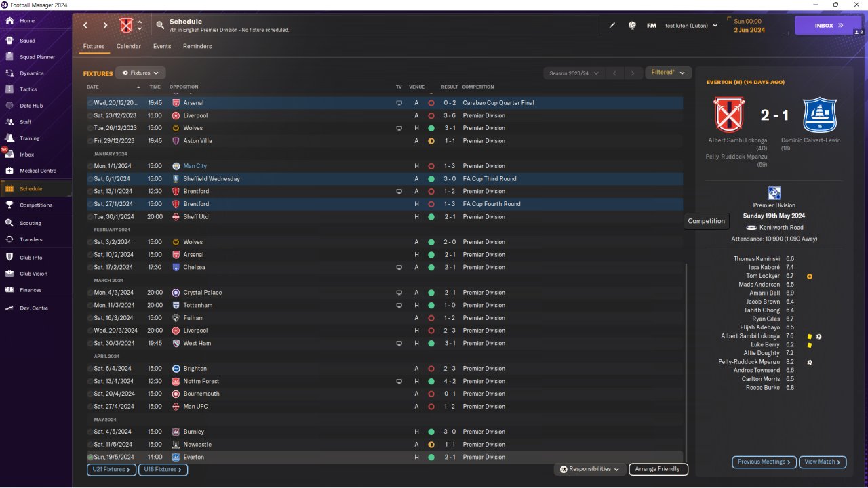This screenshot has height=488, width=868.
Task: Click the forward navigation arrow
Action: point(105,26)
